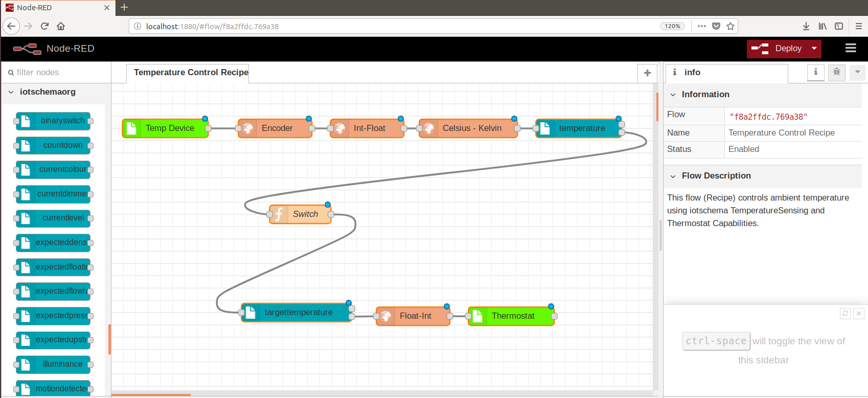The height and width of the screenshot is (398, 868).
Task: Open a new browser tab
Action: click(124, 7)
